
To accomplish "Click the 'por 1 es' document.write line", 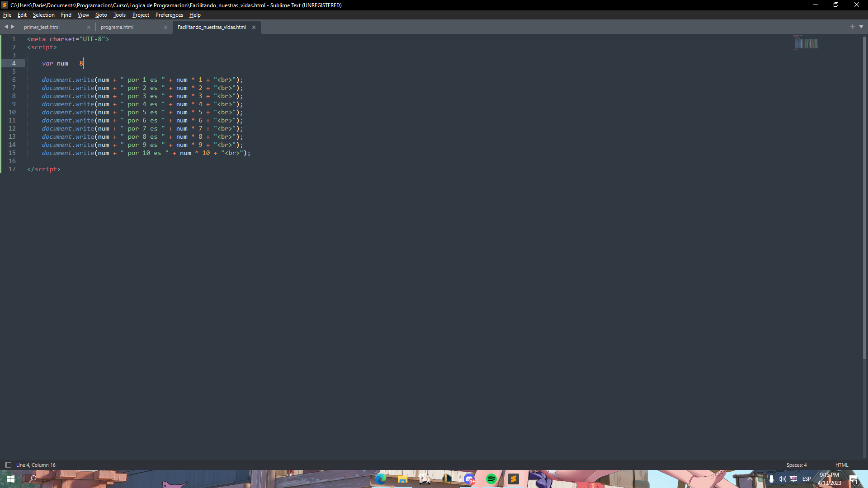I will [142, 80].
